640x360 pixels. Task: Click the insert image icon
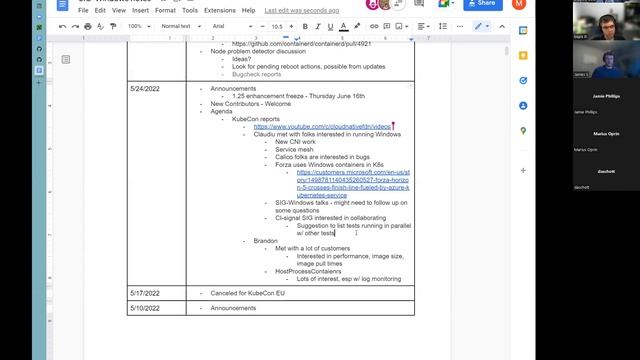tap(399, 27)
